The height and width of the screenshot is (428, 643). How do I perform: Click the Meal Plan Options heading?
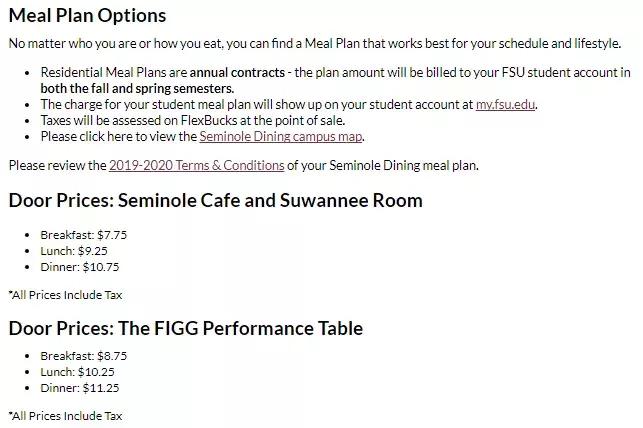coord(87,16)
